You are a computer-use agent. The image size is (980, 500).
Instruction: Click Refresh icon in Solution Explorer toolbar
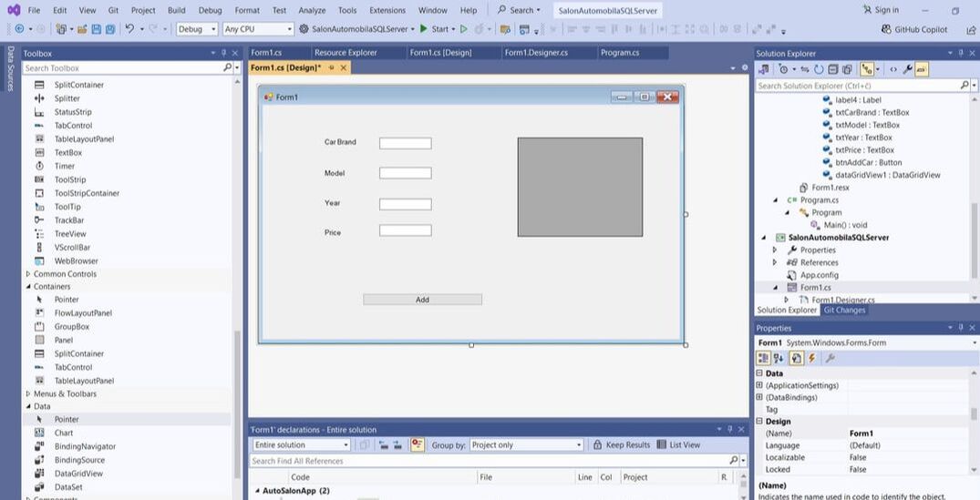pyautogui.click(x=818, y=69)
